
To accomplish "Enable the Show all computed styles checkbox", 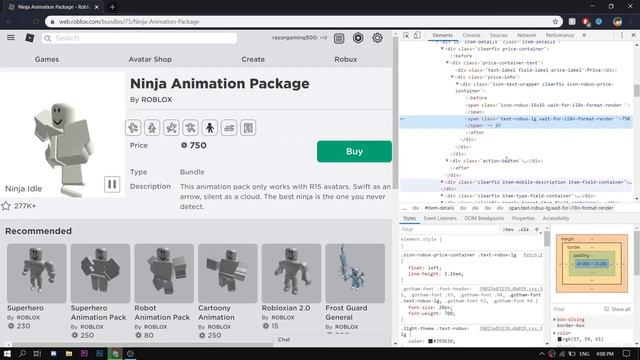I will point(607,309).
